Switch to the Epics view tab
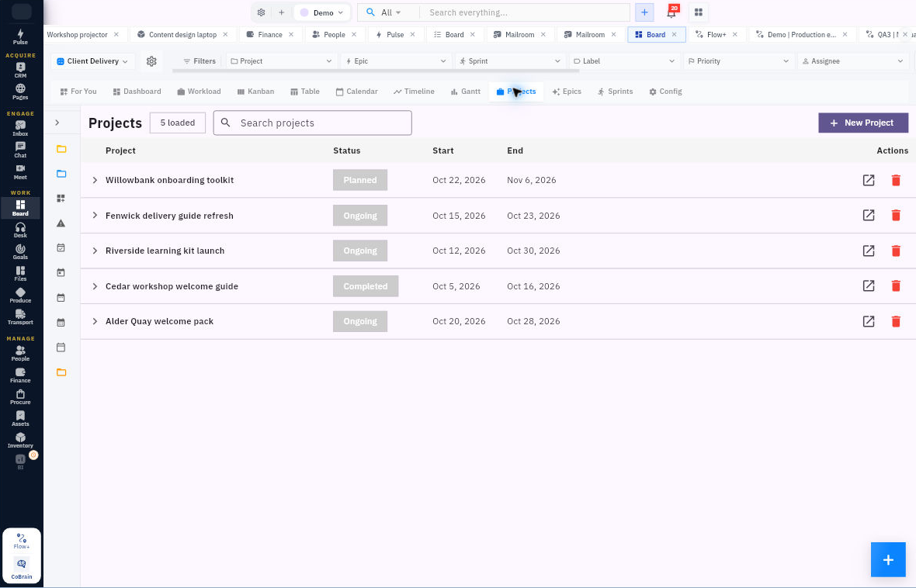 tap(567, 91)
